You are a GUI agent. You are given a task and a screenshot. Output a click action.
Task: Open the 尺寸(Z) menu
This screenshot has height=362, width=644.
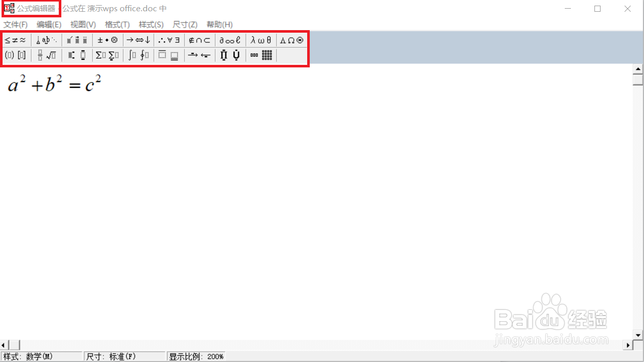[x=185, y=25]
